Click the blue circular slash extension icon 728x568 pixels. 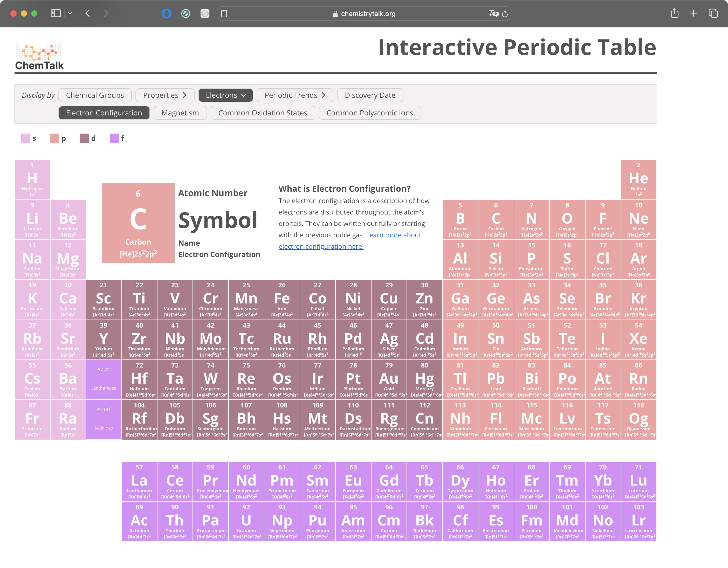(x=186, y=13)
